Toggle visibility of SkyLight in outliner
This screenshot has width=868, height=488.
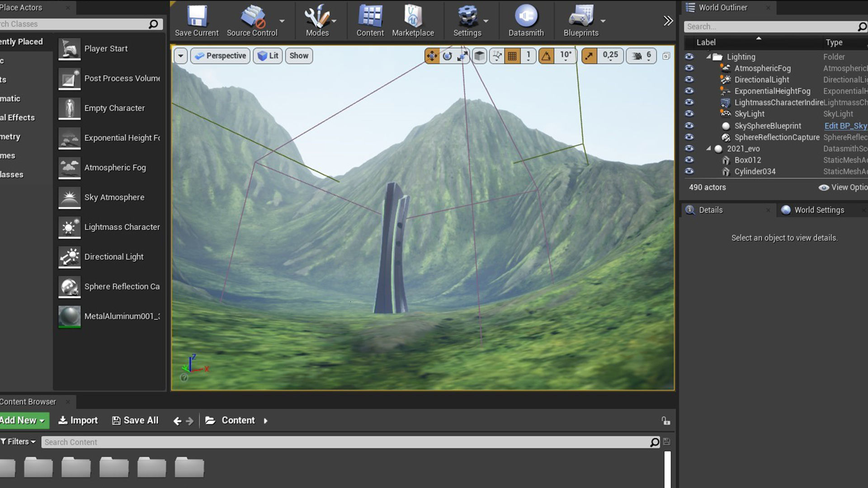(689, 114)
